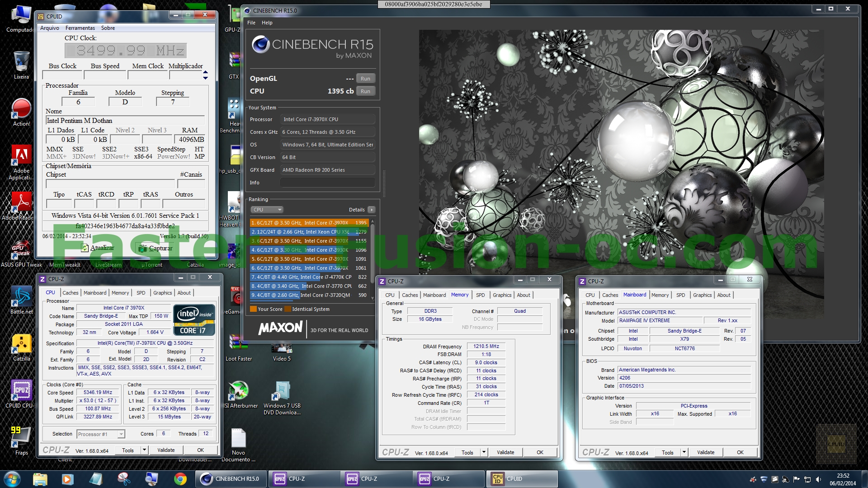Open CPUID CPU-Z desktop shortcut
Viewport: 868px width, 488px height.
(x=21, y=394)
